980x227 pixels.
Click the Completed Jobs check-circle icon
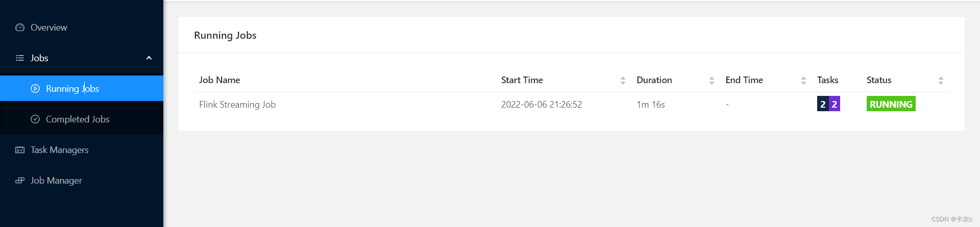pyautogui.click(x=35, y=119)
